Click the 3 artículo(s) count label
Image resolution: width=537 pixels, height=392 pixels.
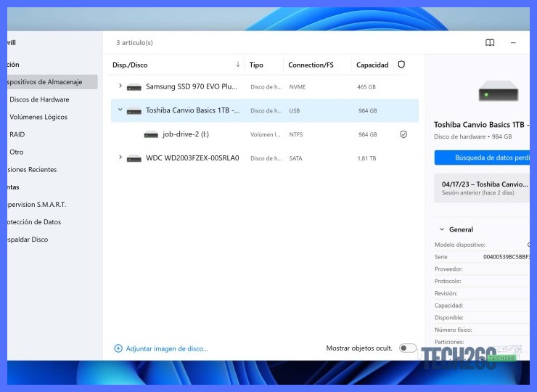(134, 43)
